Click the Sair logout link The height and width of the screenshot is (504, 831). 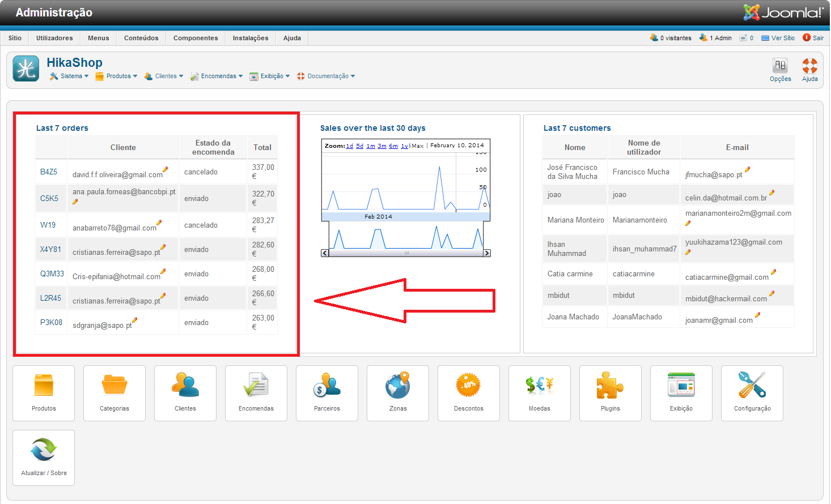pyautogui.click(x=817, y=38)
